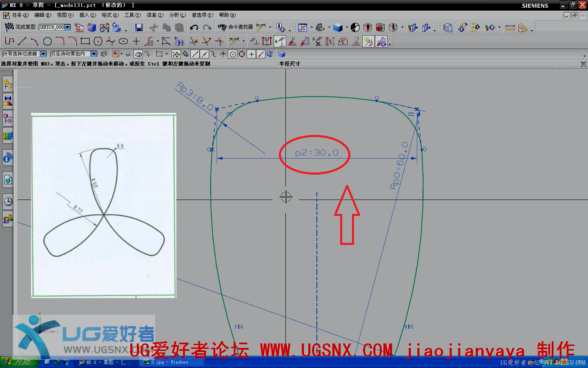Open the SKETCH_000 name dropdown
This screenshot has height=368, width=588.
tap(67, 27)
